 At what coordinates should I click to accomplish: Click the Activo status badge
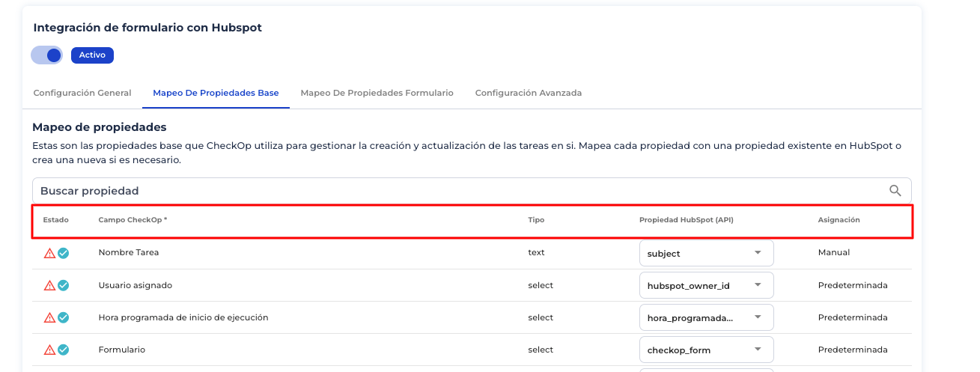(92, 55)
